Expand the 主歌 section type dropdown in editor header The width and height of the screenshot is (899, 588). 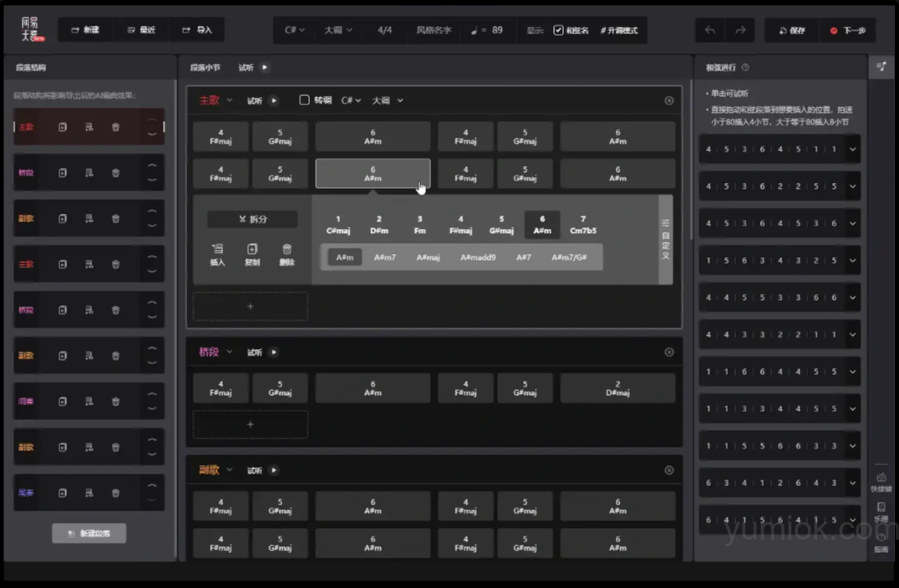point(229,100)
